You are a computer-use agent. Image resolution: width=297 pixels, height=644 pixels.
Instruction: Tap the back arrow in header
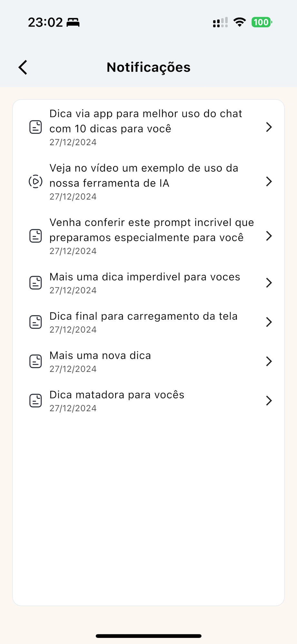23,67
